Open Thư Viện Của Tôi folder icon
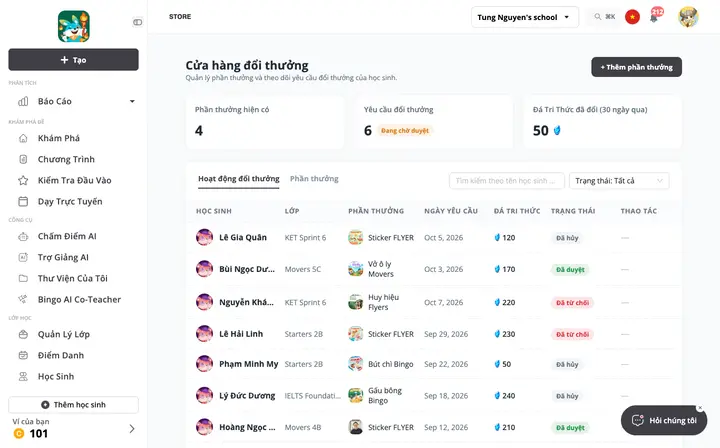720x448 pixels. [23, 278]
